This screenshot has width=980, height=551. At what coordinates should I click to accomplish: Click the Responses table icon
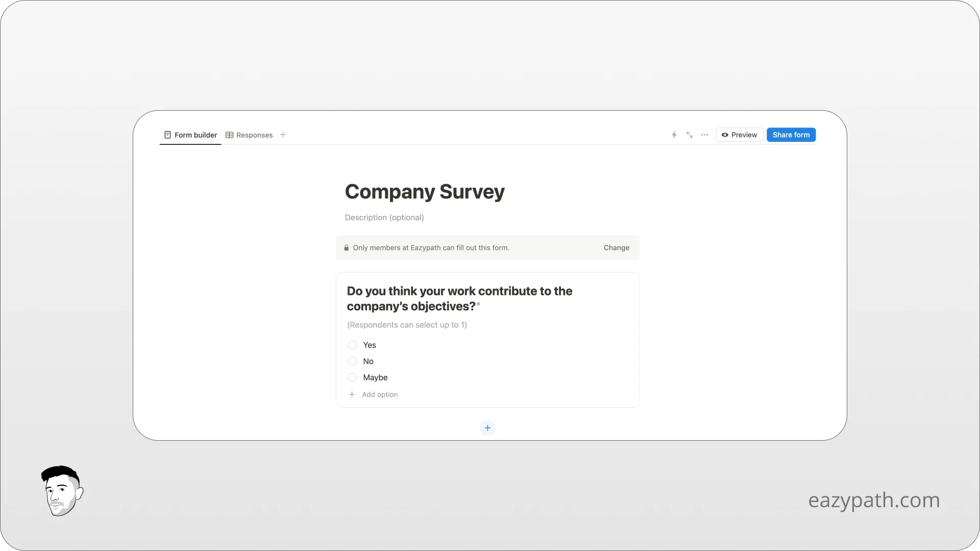click(229, 135)
